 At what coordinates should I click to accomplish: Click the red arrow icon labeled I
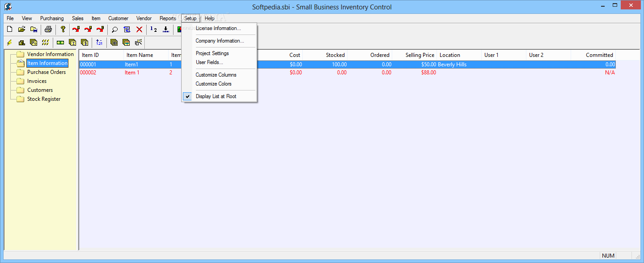point(88,30)
